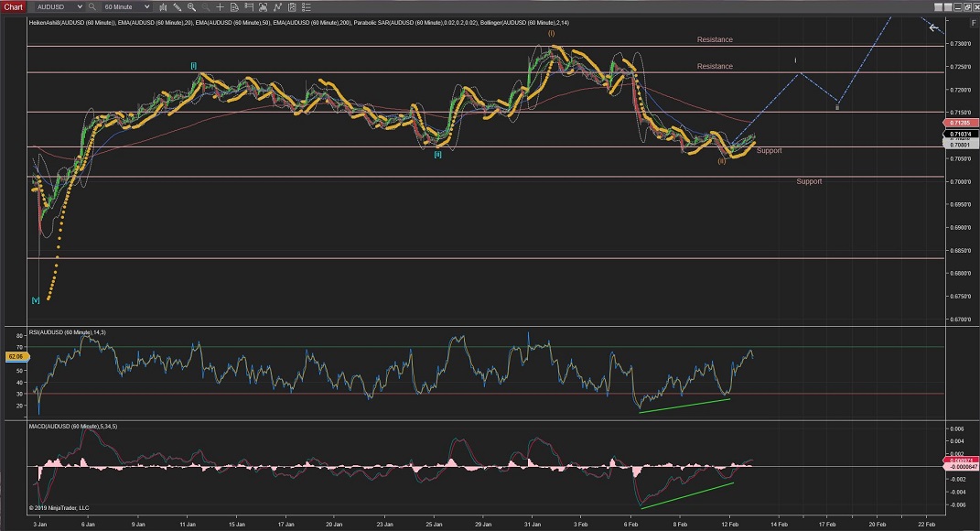
Task: Toggle the chart trader icon
Action: tap(249, 7)
